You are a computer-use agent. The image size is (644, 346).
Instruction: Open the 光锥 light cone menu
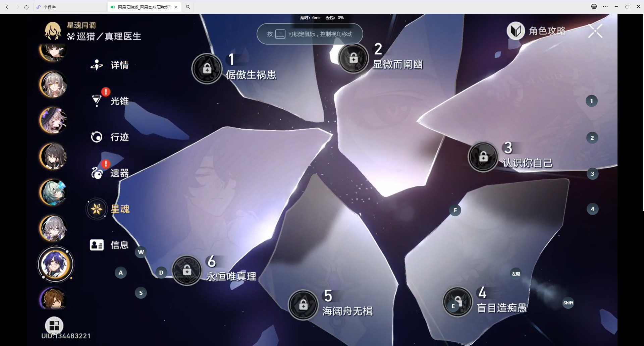pyautogui.click(x=110, y=101)
